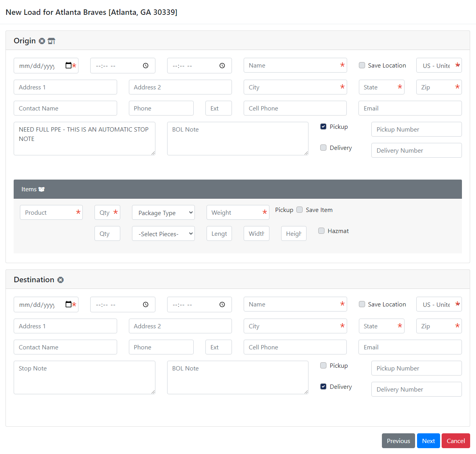Click the Length field
The height and width of the screenshot is (454, 476).
[x=219, y=233]
